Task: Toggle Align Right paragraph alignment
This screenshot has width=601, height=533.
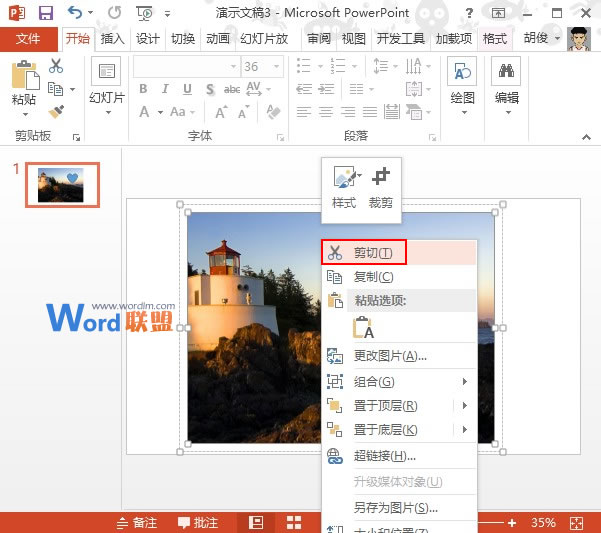Action: pyautogui.click(x=348, y=112)
